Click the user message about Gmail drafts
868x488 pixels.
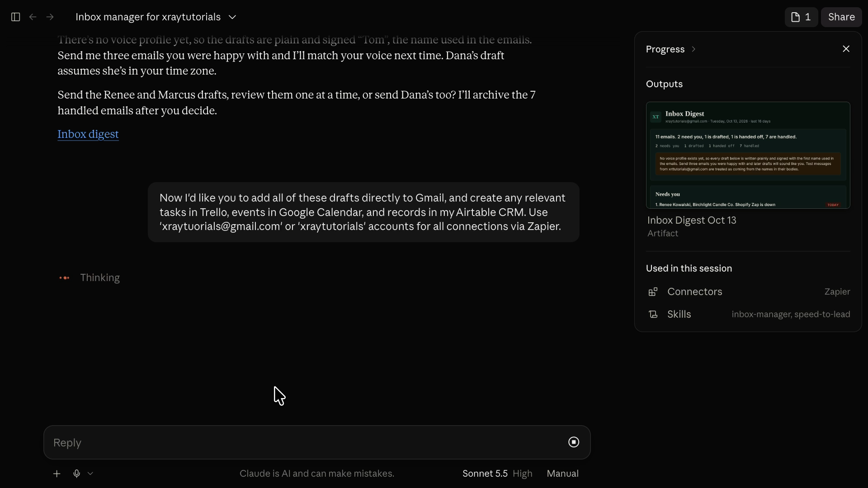click(363, 212)
